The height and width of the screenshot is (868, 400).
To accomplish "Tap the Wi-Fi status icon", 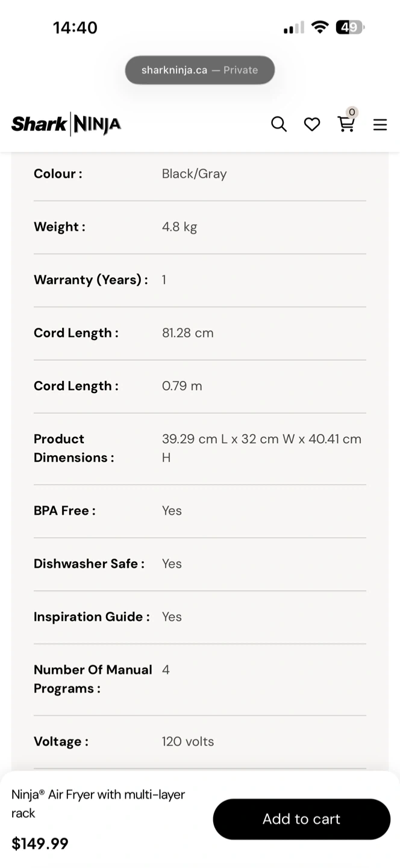I will [x=320, y=27].
